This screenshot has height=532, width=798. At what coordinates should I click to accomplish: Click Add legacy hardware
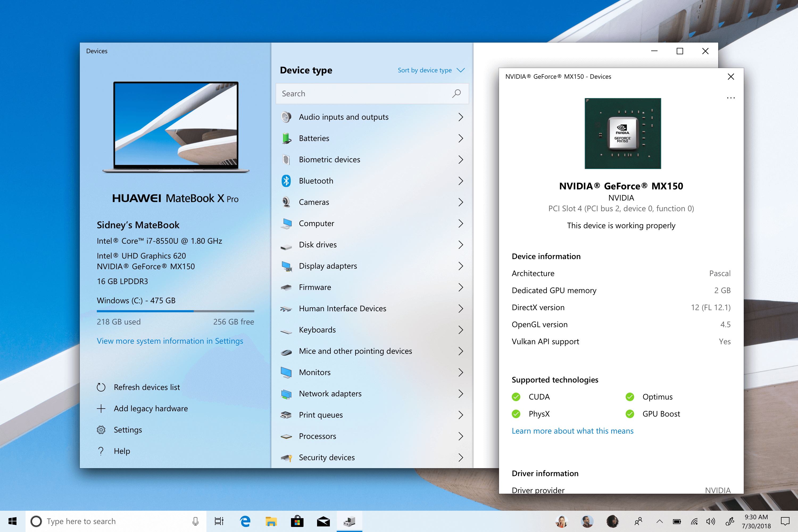click(142, 409)
